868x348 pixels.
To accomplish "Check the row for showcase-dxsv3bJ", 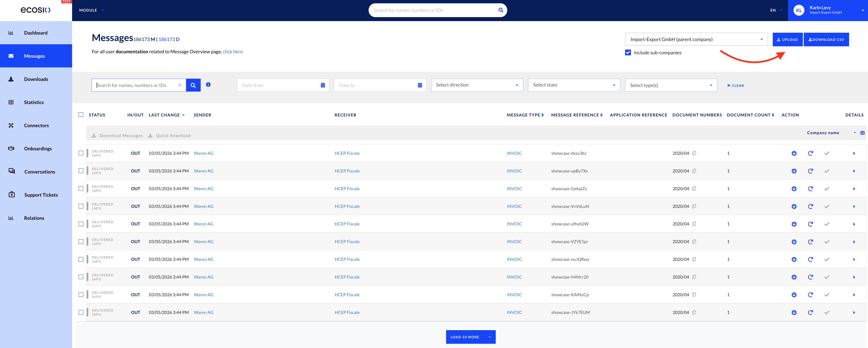I will click(81, 153).
